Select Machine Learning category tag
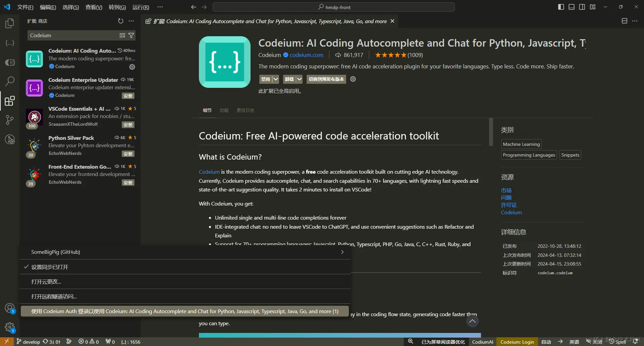The height and width of the screenshot is (346, 644). [521, 144]
